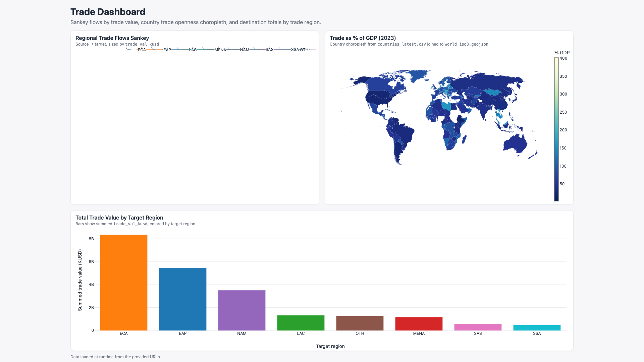Click the 400 tick on color scale

pos(563,58)
